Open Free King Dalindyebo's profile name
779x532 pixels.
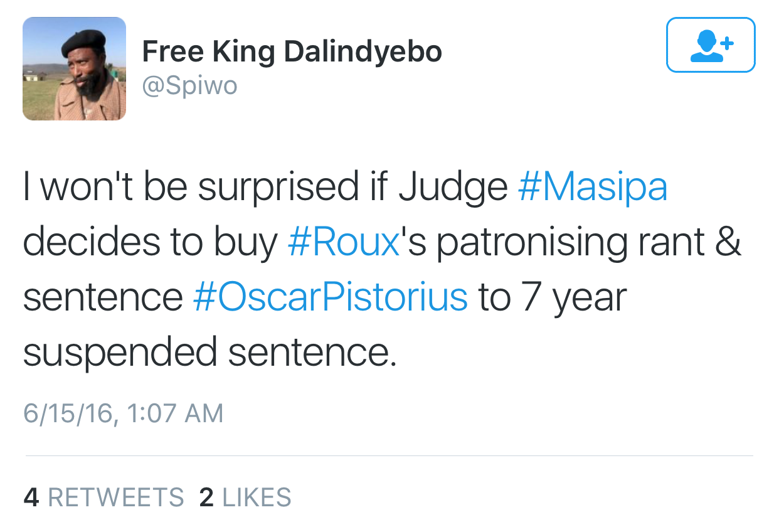[x=292, y=51]
